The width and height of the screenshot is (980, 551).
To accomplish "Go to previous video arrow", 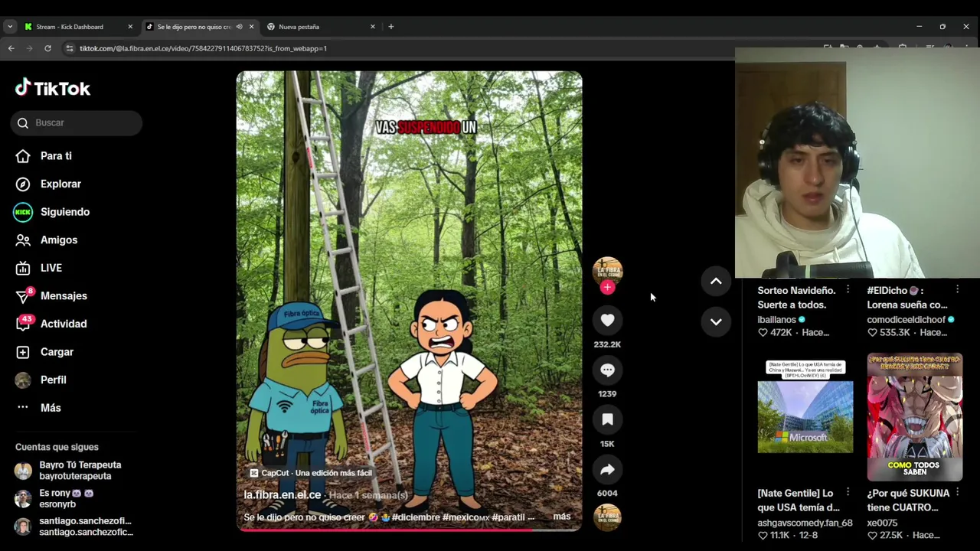I will click(x=716, y=282).
